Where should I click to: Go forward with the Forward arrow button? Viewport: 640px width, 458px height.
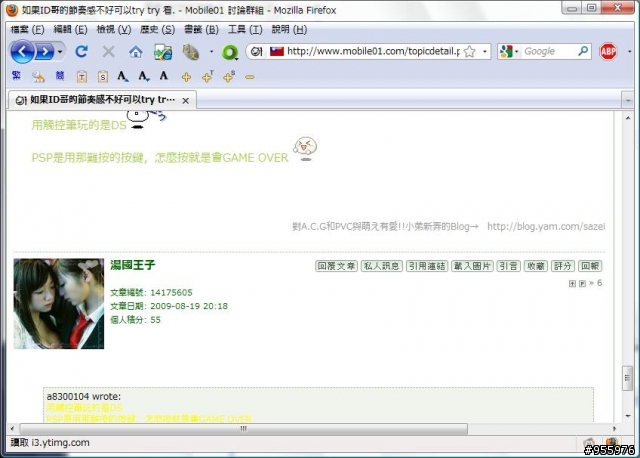click(x=44, y=52)
